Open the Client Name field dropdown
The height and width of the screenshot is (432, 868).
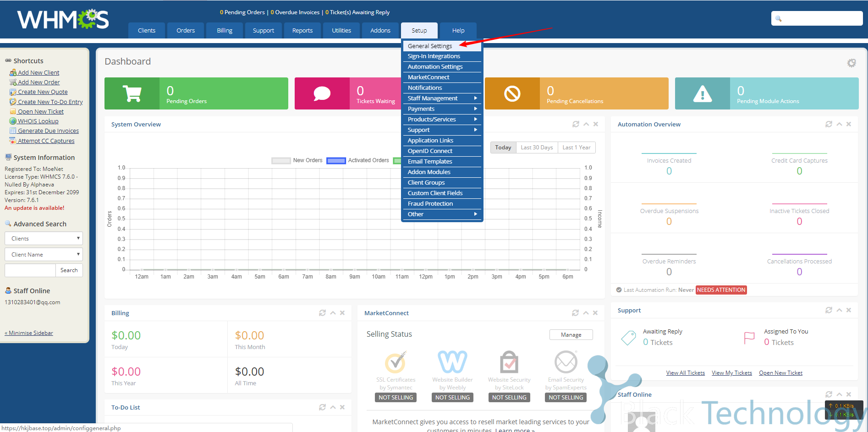click(x=44, y=254)
